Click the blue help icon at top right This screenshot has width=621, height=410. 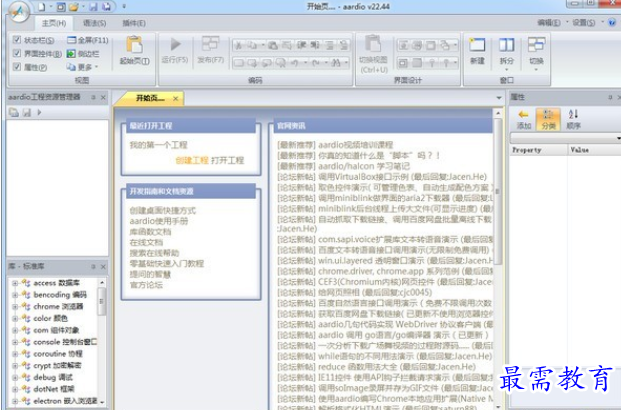click(613, 23)
